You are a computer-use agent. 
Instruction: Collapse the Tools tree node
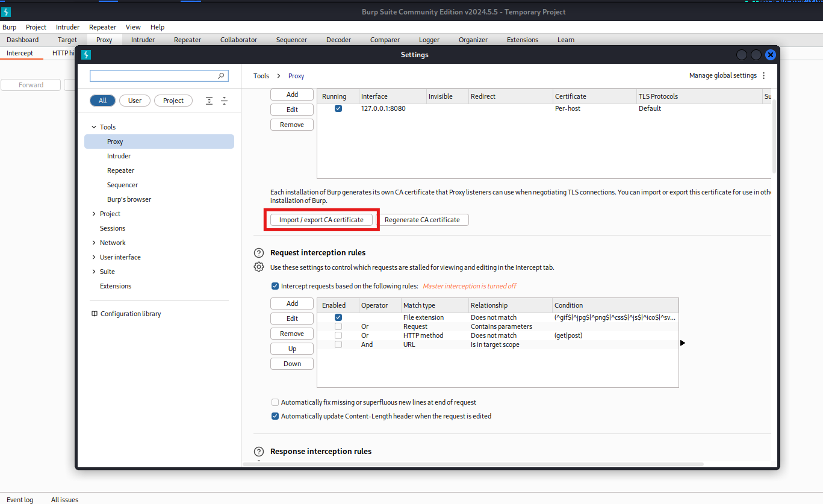[94, 127]
